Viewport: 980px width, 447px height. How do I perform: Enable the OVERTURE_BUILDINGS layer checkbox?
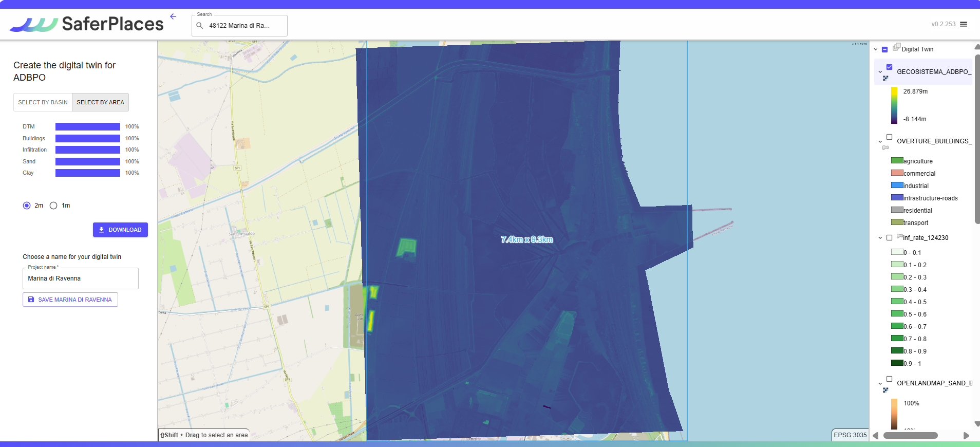(x=890, y=137)
